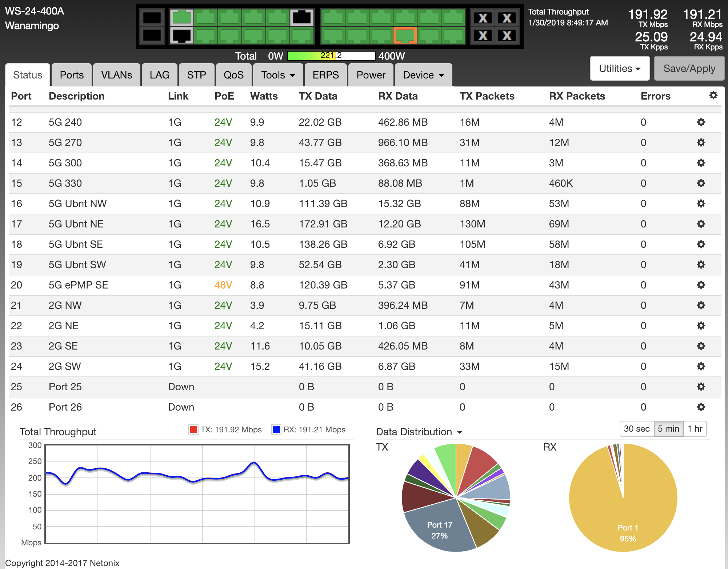This screenshot has width=728, height=569.
Task: Open gear settings for Port 26
Action: click(x=701, y=407)
